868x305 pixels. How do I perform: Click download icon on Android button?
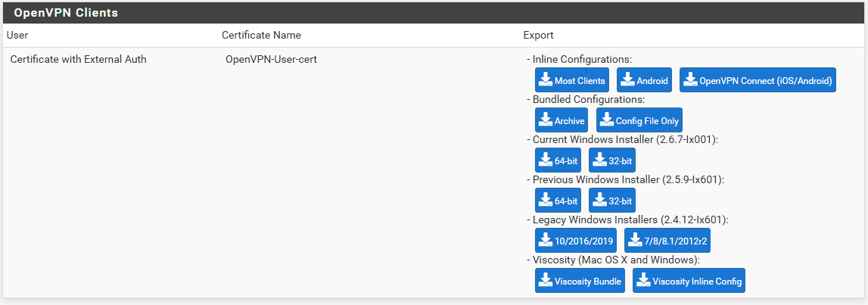click(x=628, y=80)
